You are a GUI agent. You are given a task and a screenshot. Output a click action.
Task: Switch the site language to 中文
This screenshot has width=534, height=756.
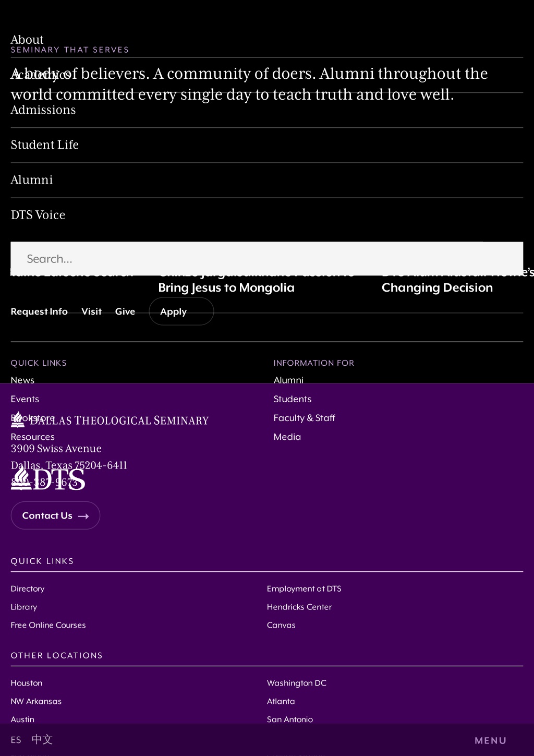click(42, 739)
